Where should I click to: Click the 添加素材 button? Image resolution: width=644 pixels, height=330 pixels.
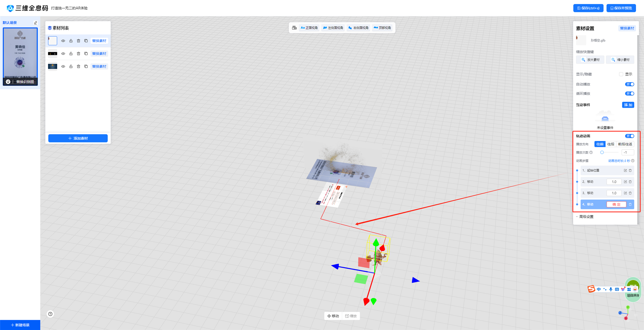coord(78,138)
